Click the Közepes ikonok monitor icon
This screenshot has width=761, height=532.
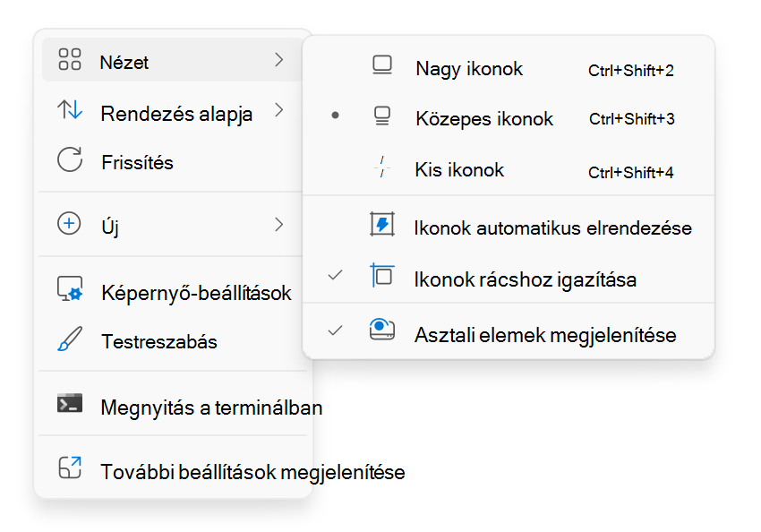382,116
